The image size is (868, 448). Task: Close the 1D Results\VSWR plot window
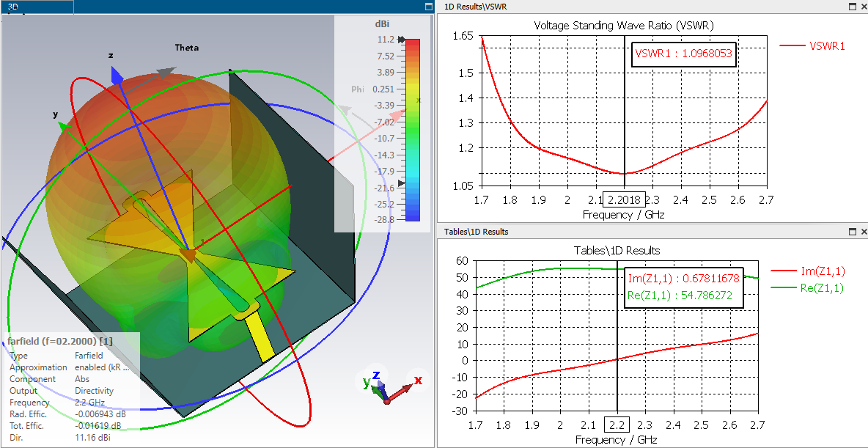click(863, 7)
